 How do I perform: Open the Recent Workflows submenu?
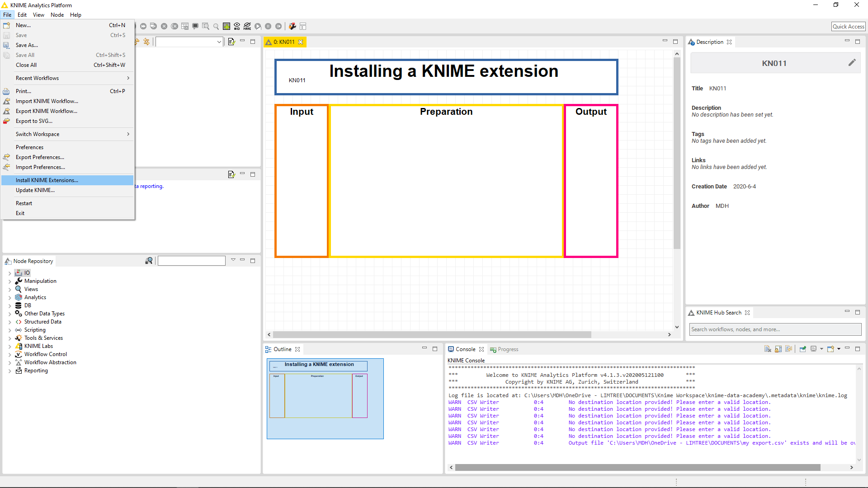(x=67, y=78)
